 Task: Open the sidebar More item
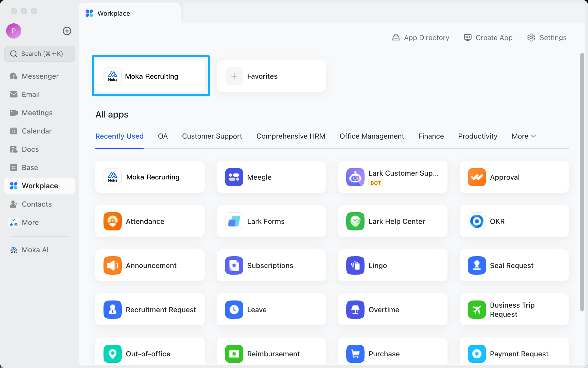pos(40,222)
